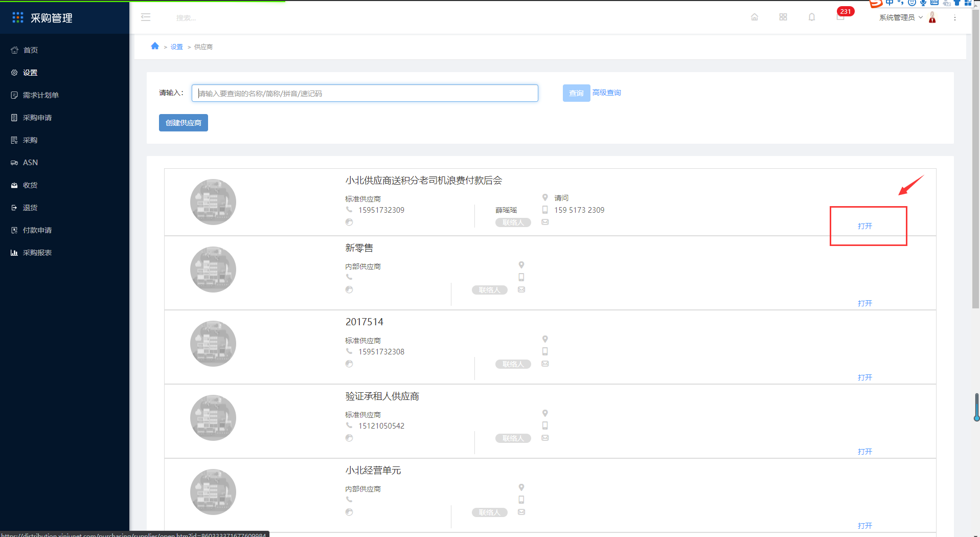Screen dimensions: 980x537
Task: Open the 新零售 supplier via 打开
Action: (865, 303)
